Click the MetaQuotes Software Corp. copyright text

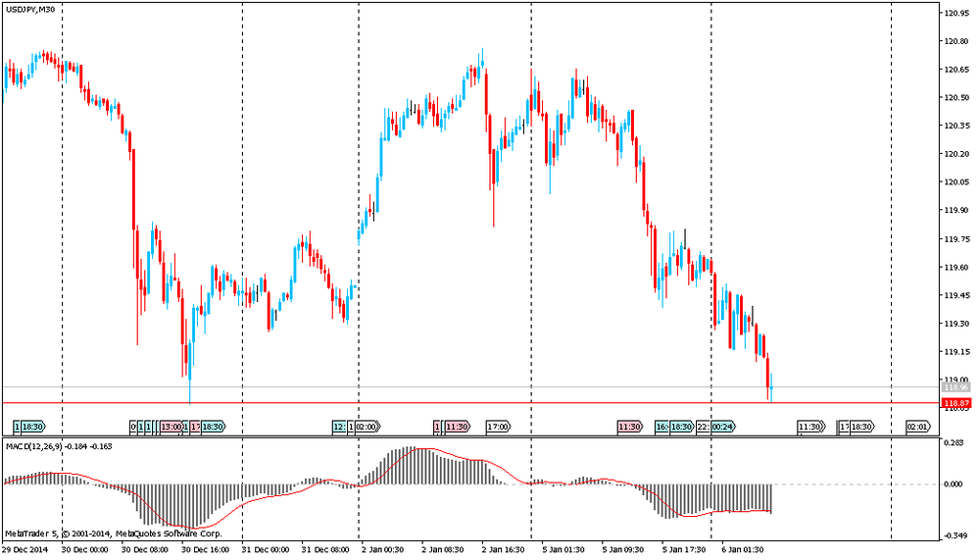click(x=170, y=534)
